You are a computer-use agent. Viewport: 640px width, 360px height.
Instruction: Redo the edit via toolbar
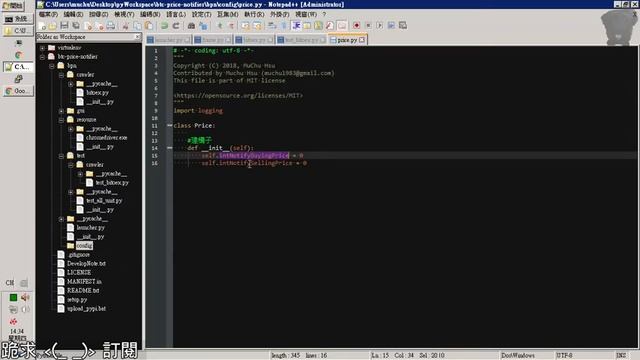(177, 26)
